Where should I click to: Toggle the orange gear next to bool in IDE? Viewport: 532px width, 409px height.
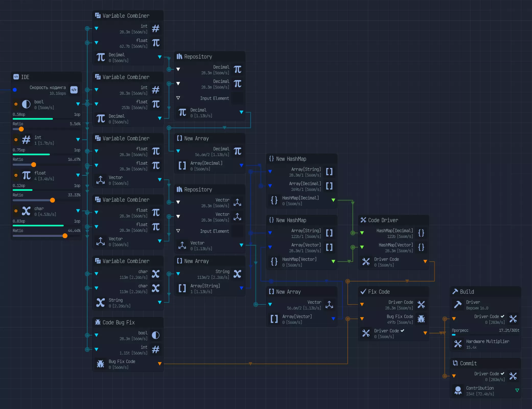coord(16,104)
